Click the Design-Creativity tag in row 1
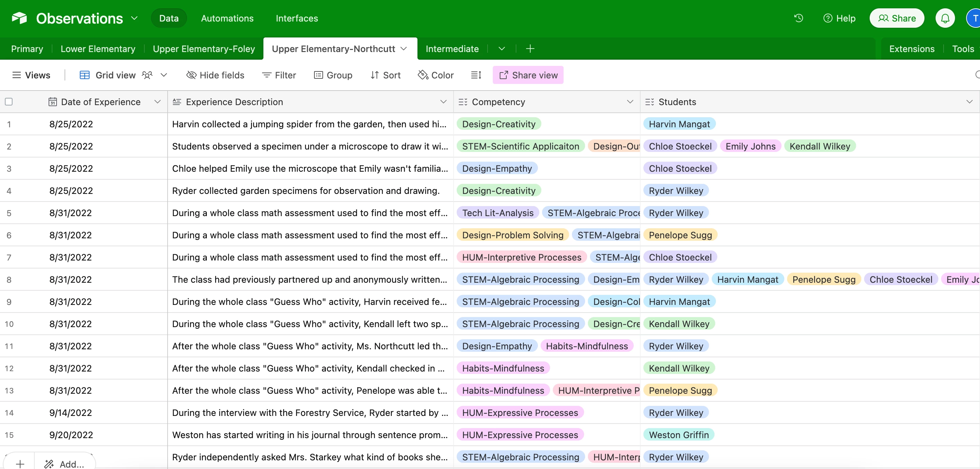The width and height of the screenshot is (980, 469). [498, 124]
